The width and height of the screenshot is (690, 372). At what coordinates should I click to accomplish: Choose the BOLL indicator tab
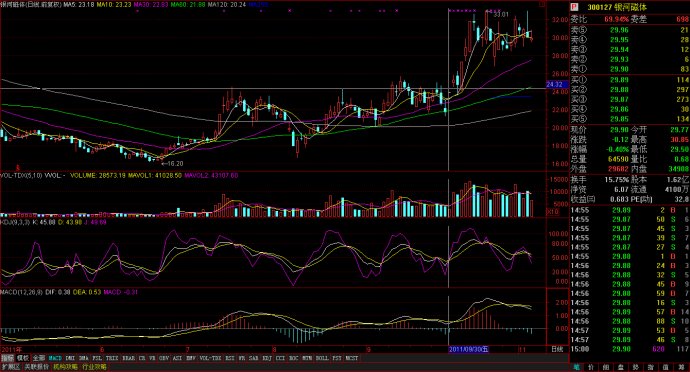point(322,358)
